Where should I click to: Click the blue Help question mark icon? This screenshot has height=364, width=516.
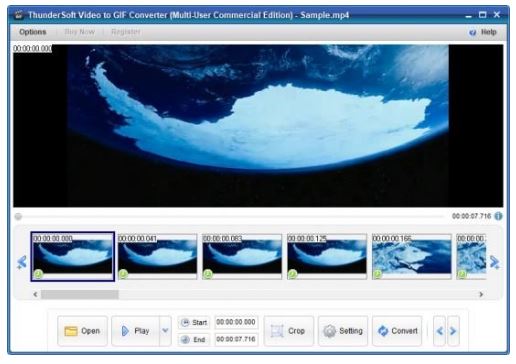coord(472,32)
